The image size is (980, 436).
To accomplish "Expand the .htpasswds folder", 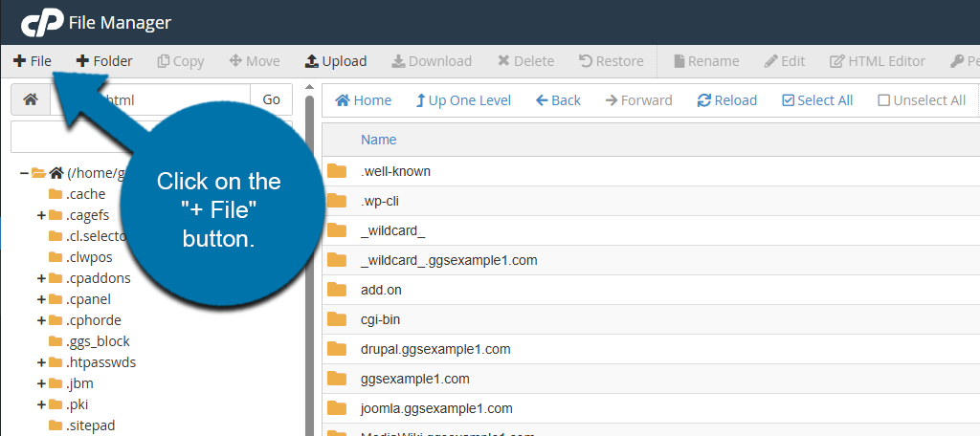I will tap(41, 362).
